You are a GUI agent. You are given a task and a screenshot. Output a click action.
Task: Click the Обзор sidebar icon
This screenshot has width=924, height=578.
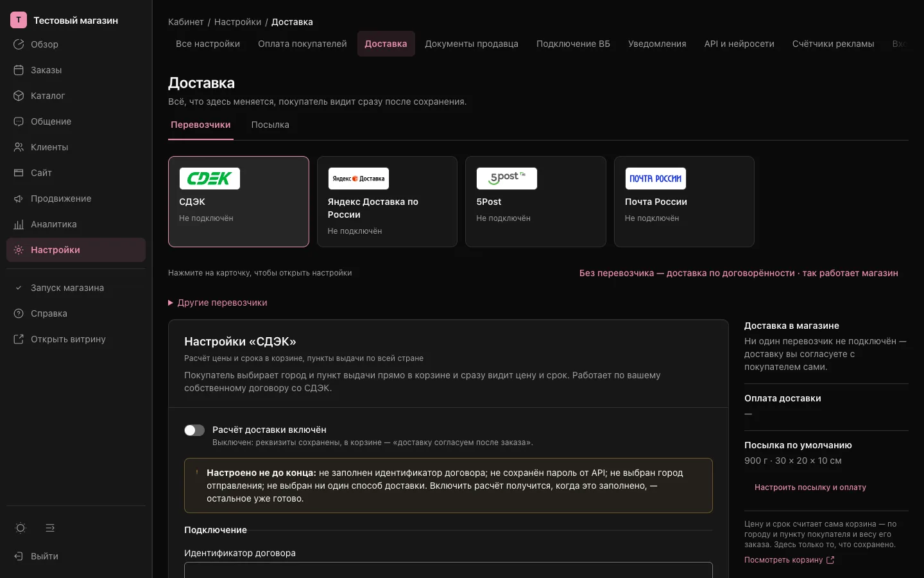[x=19, y=44]
